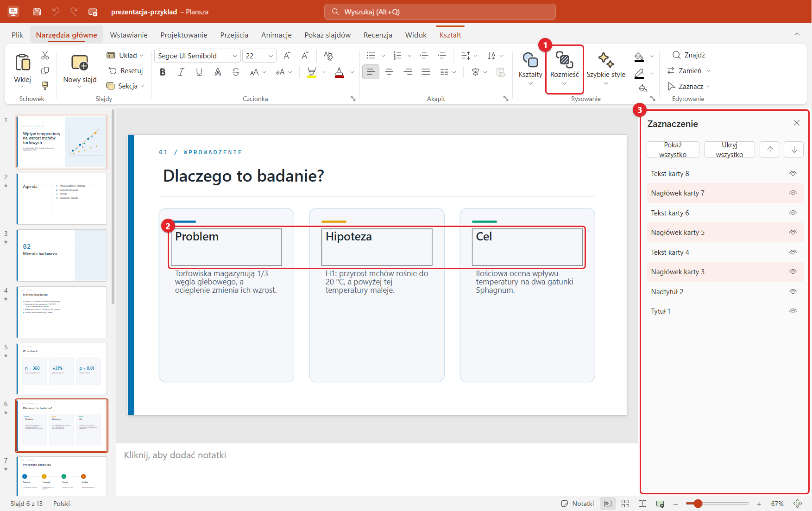Toggle visibility of Tytuł 1 object

click(x=793, y=311)
